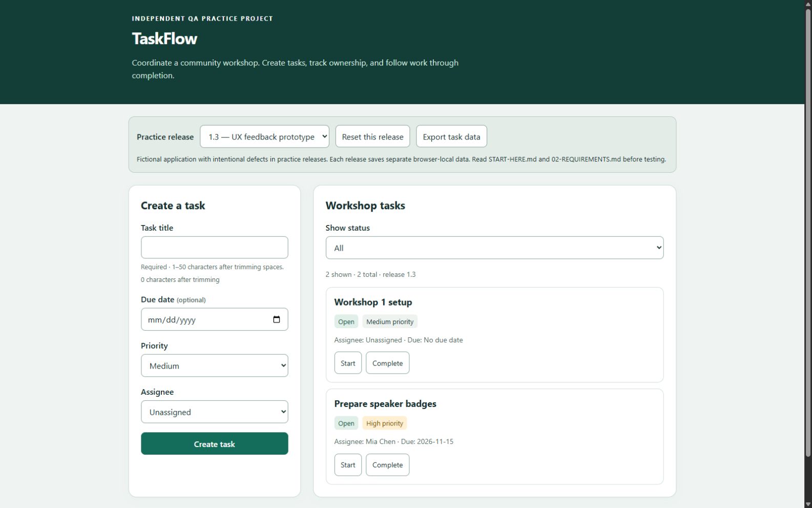Click the 'Independent QA Practice Project' text

coord(202,18)
